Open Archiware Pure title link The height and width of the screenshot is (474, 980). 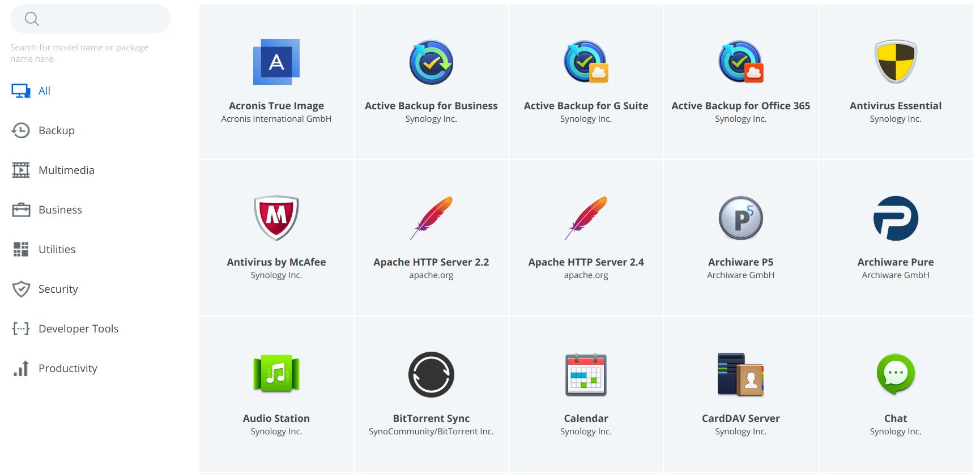896,262
